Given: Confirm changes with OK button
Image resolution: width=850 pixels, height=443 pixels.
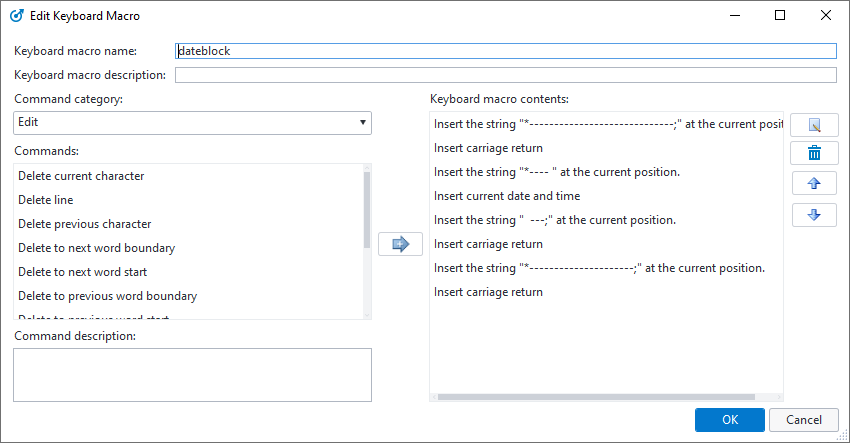Looking at the screenshot, I should [x=729, y=420].
